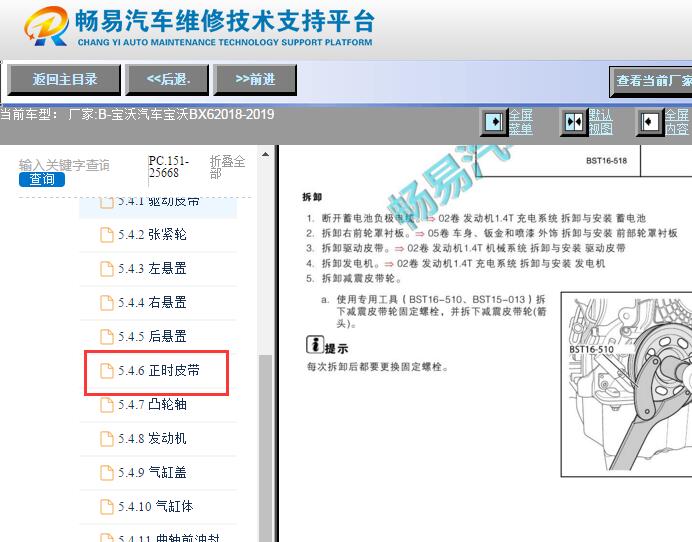692x542 pixels.
Task: Open tree item 5.4.10 气缸体
Action: (x=155, y=507)
